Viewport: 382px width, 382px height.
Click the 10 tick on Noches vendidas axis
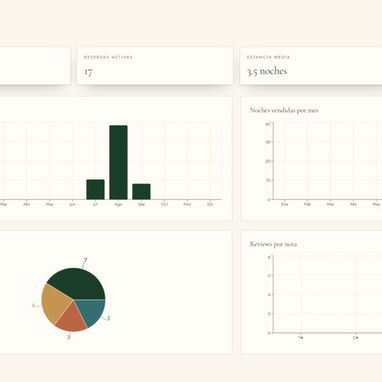point(268,180)
